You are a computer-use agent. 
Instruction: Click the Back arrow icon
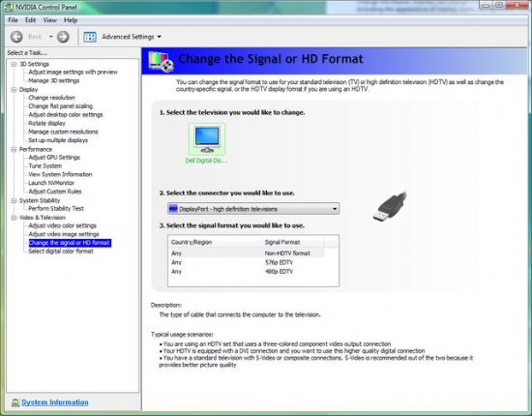tap(16, 37)
